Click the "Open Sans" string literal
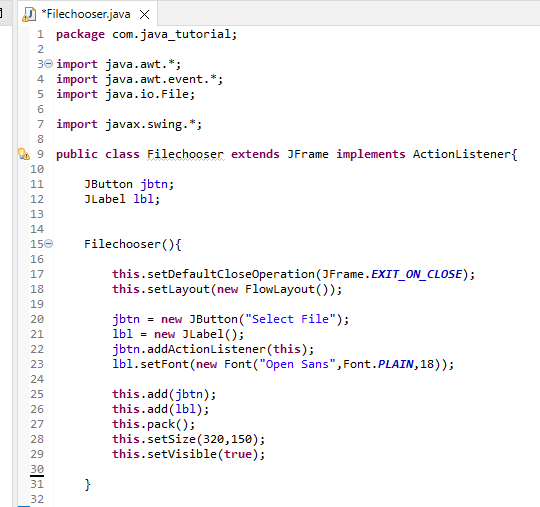540x507 pixels. 297,364
